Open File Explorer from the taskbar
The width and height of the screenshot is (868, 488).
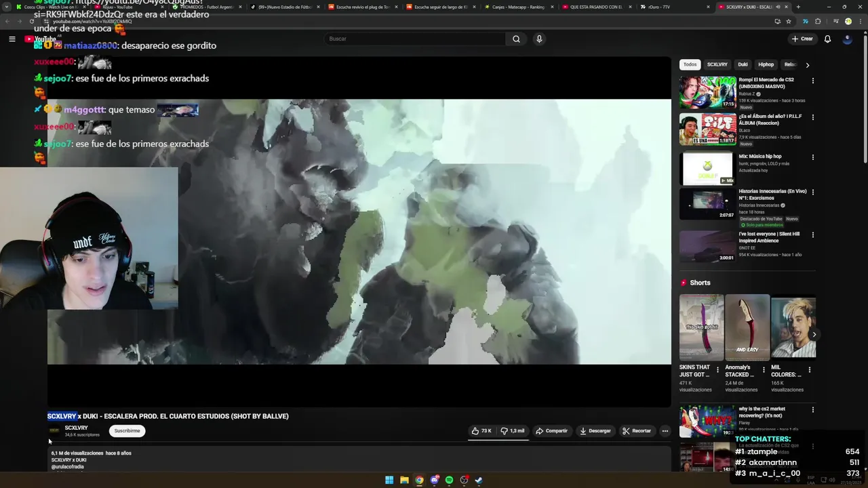[404, 480]
